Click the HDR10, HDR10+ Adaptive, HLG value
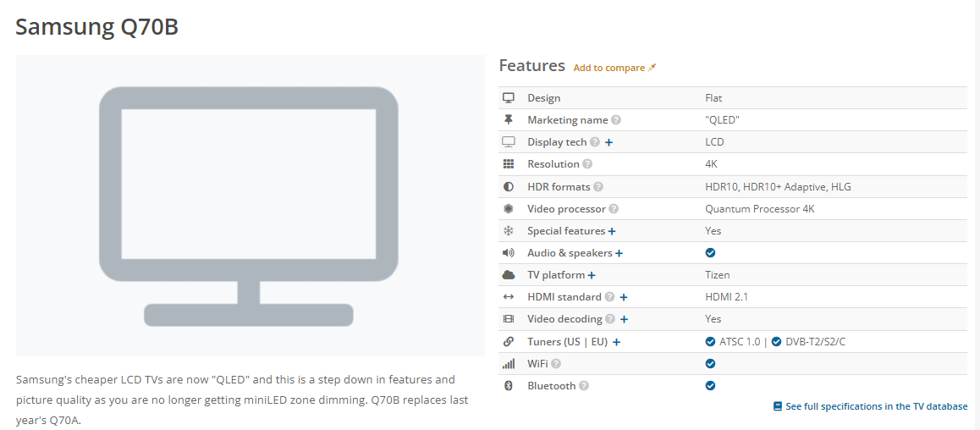The width and height of the screenshot is (980, 430). click(778, 187)
